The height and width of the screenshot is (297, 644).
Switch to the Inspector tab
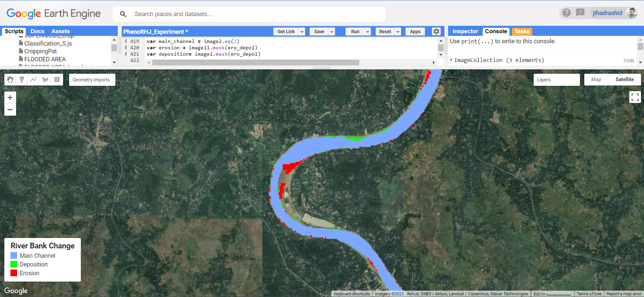[465, 32]
